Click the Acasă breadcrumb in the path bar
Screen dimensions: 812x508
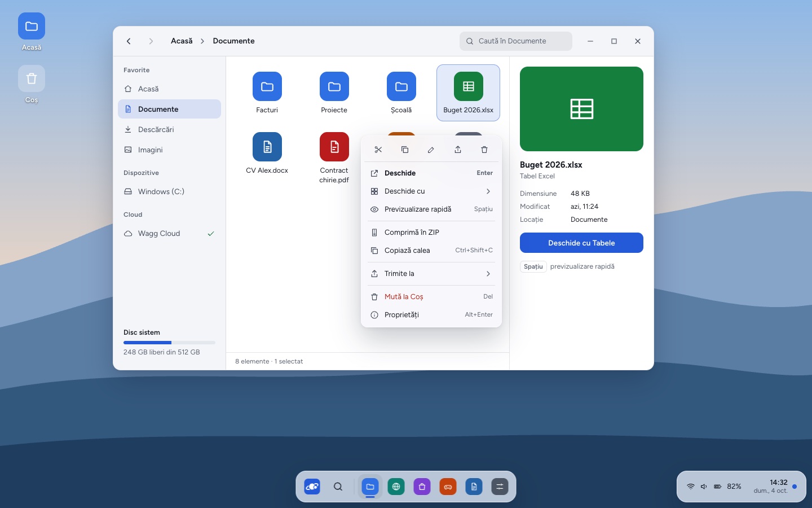coord(182,41)
